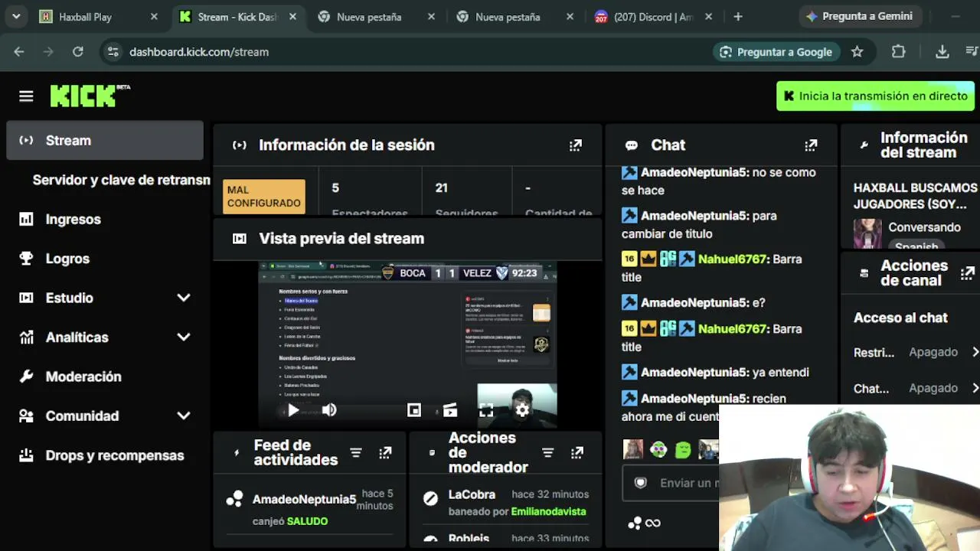This screenshot has width=980, height=551.
Task: Click the SALUDO reward name
Action: click(x=307, y=521)
